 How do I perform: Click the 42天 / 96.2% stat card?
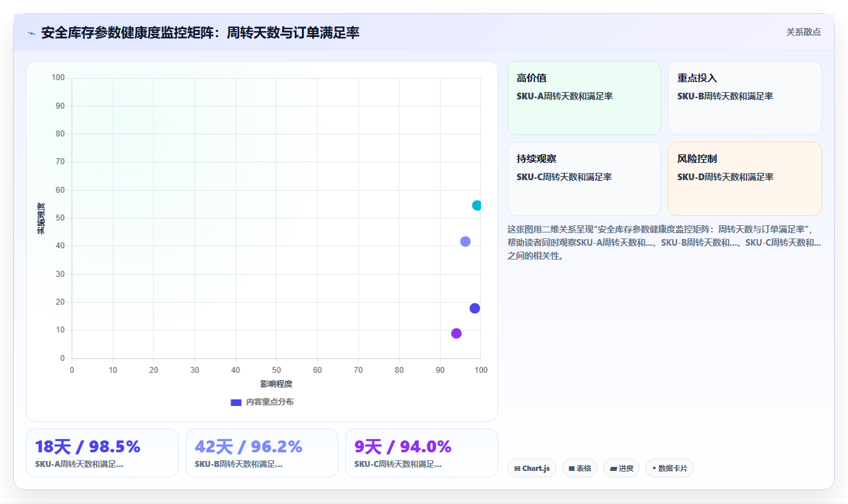coord(262,453)
